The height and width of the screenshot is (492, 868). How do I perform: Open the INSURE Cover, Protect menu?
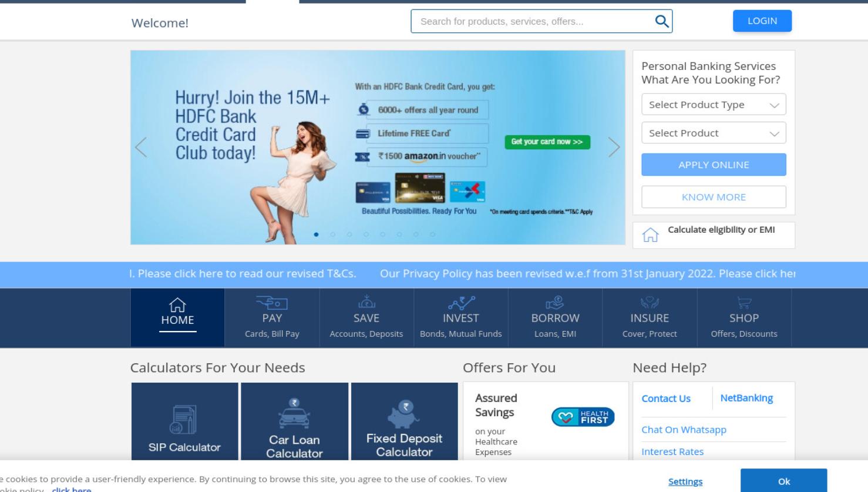pos(650,317)
